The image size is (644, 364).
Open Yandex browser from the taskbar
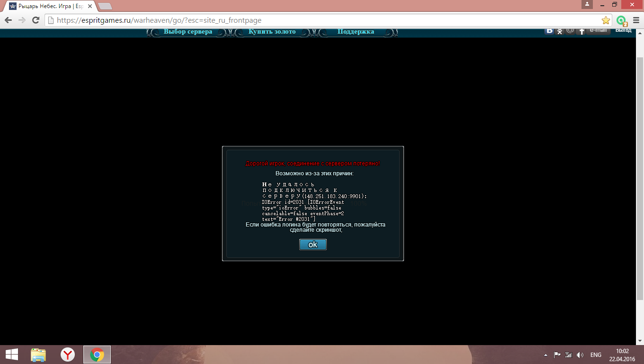[x=68, y=355]
